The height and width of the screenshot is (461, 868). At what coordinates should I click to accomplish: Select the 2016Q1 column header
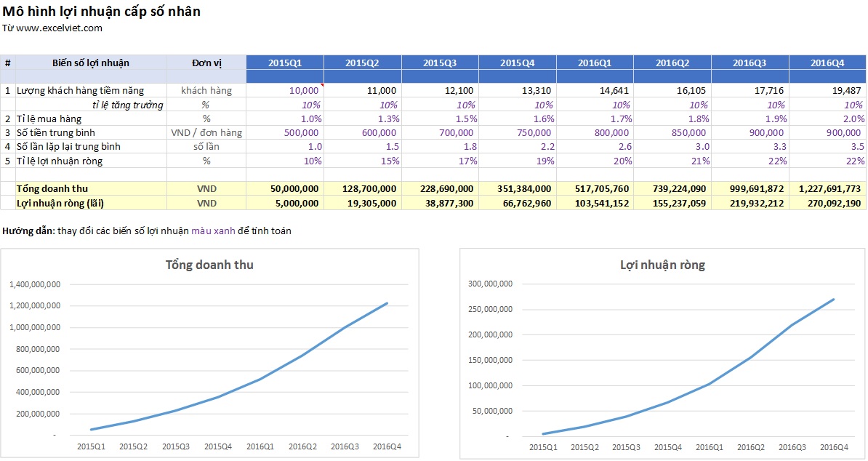coord(595,63)
